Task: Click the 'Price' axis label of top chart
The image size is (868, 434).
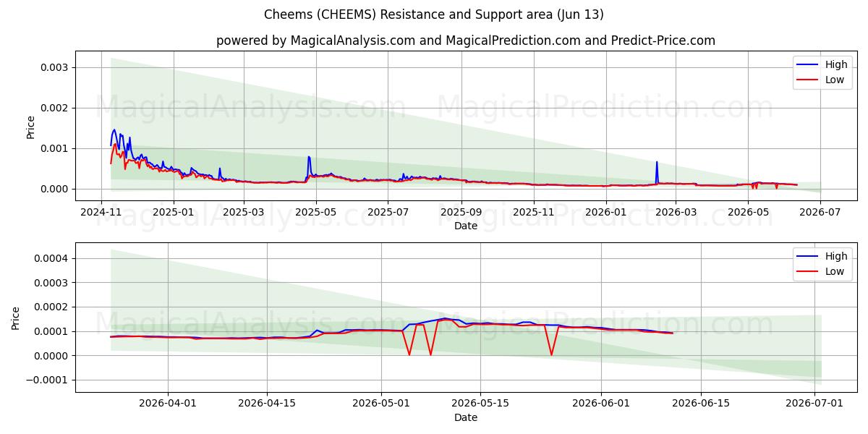Action: coord(30,126)
